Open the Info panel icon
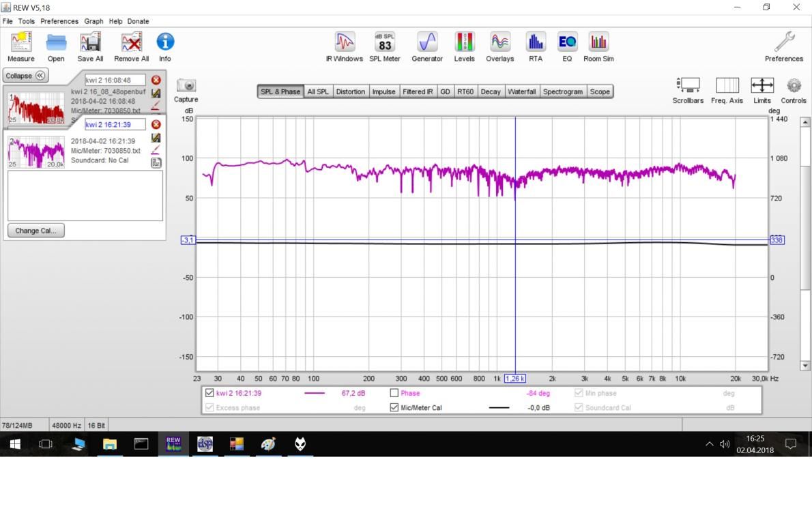 click(165, 46)
